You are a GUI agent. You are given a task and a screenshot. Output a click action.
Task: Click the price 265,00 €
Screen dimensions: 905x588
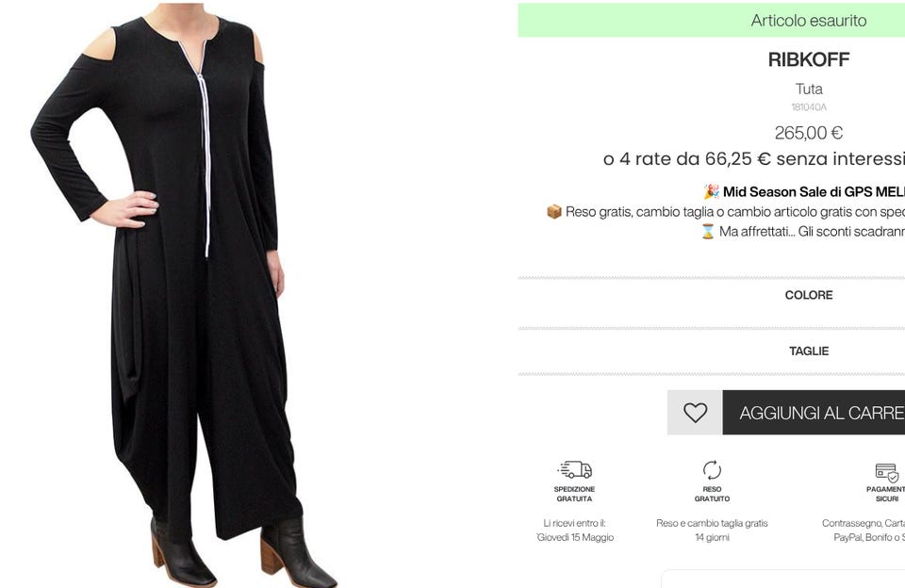coord(809,133)
